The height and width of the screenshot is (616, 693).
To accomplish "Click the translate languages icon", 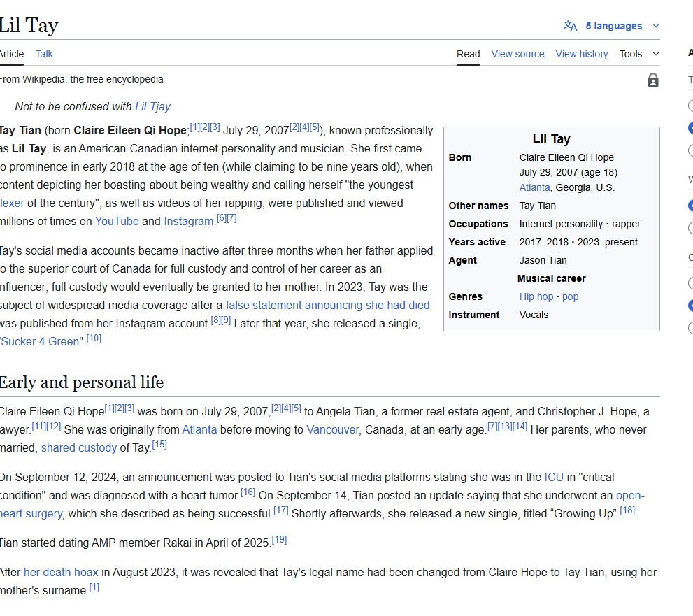I will pyautogui.click(x=570, y=26).
